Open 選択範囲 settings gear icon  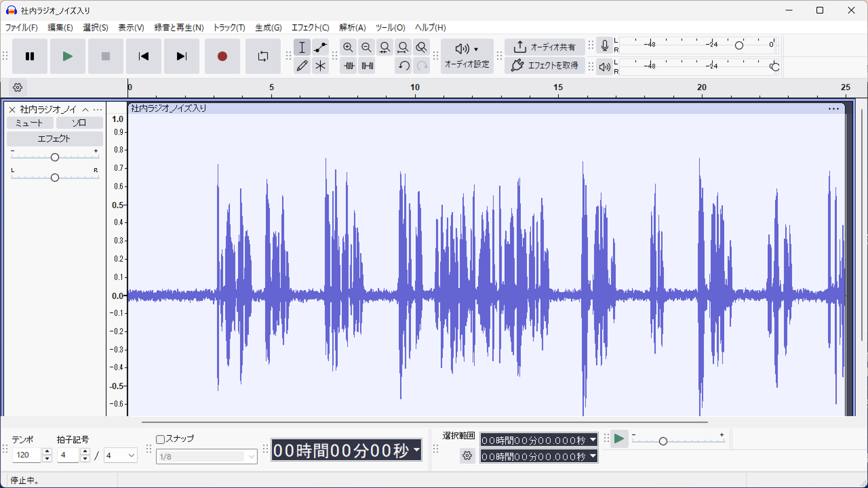(x=467, y=456)
